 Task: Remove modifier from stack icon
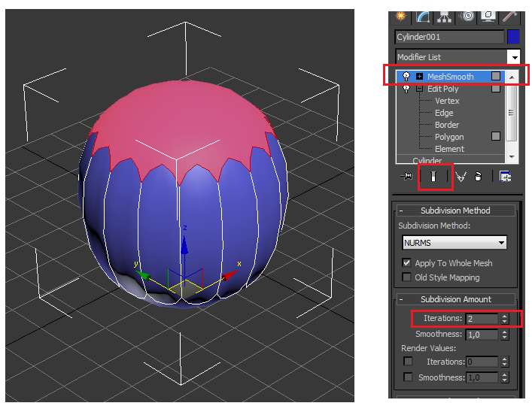[x=478, y=177]
